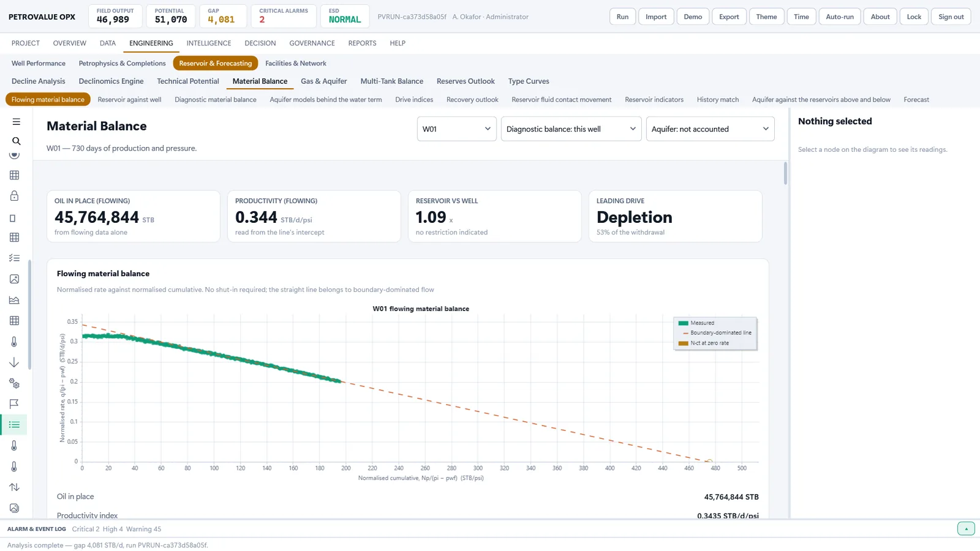Open the stacked image icon below the up-down arrows
This screenshot has width=980, height=551.
[x=14, y=508]
